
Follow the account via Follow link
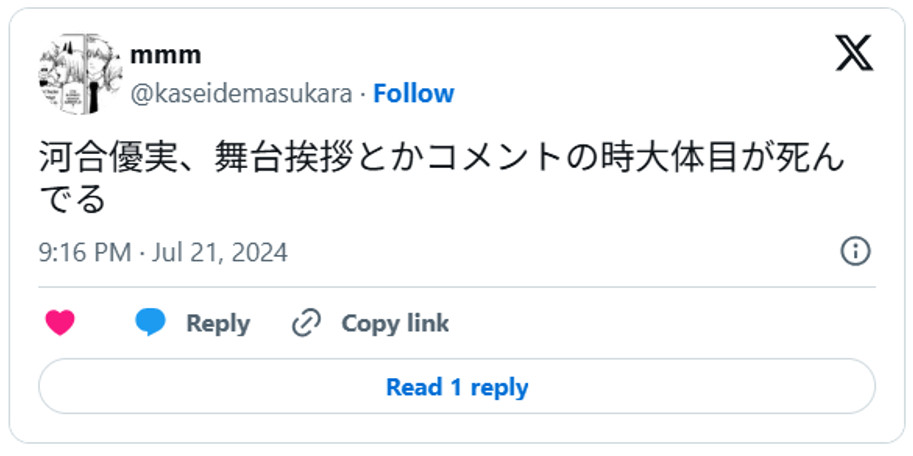413,94
